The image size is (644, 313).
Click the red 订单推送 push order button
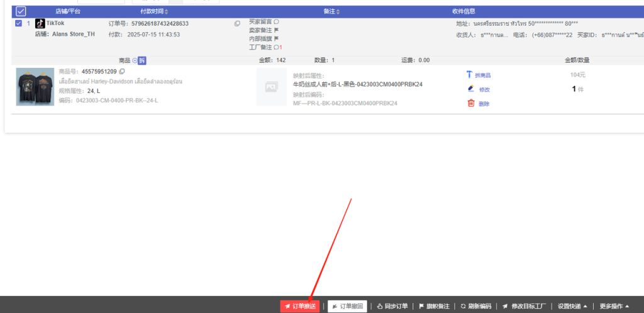pos(300,306)
